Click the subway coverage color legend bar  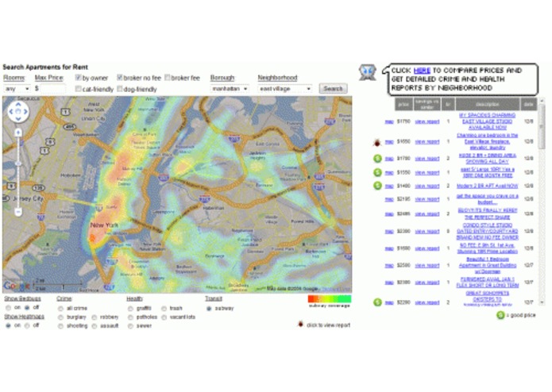330,299
